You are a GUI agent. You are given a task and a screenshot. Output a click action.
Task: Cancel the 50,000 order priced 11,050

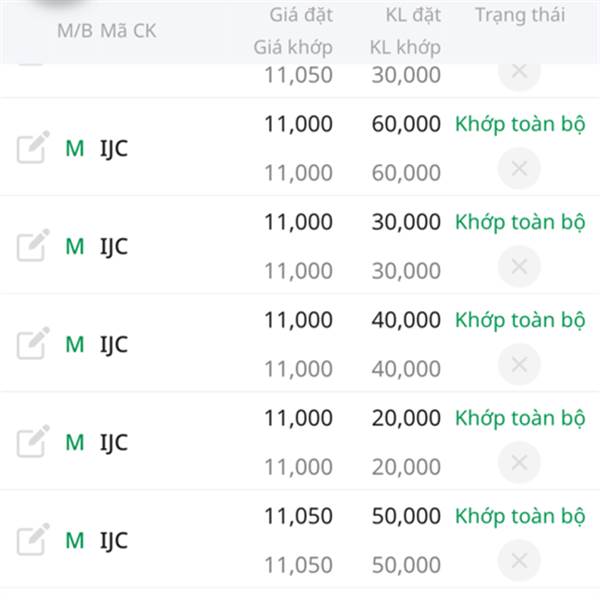(519, 561)
